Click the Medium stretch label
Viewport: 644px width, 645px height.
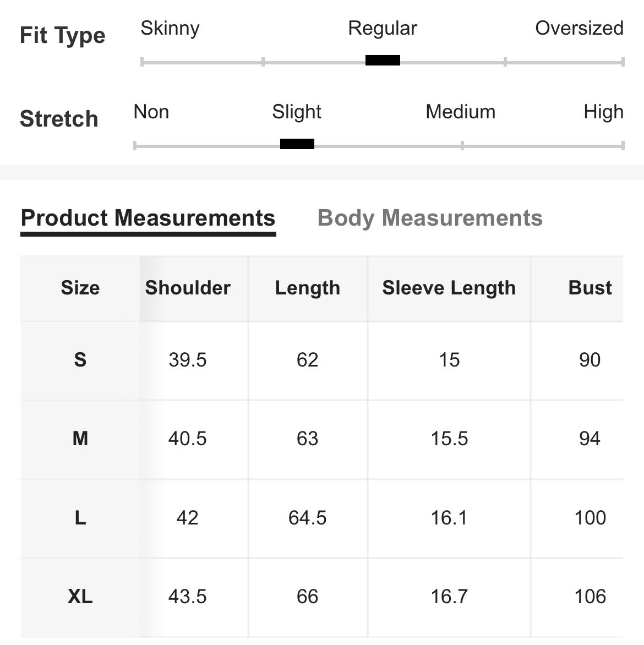460,112
